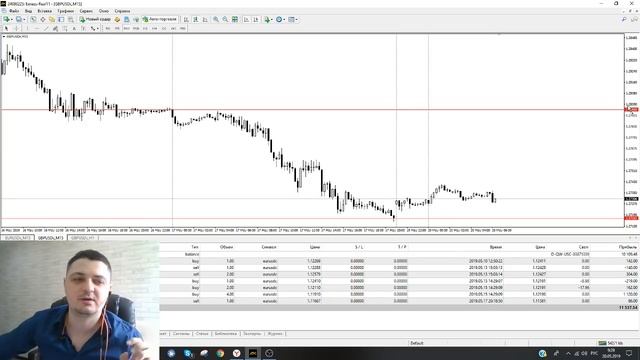The height and width of the screenshot is (360, 640).
Task: Switch to M15 timeframe button
Action: (127, 29)
